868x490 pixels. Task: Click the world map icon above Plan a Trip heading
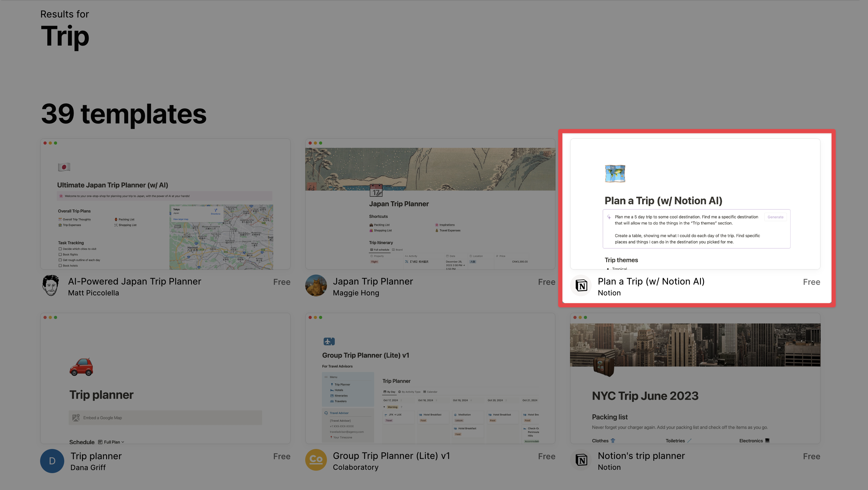pos(615,173)
